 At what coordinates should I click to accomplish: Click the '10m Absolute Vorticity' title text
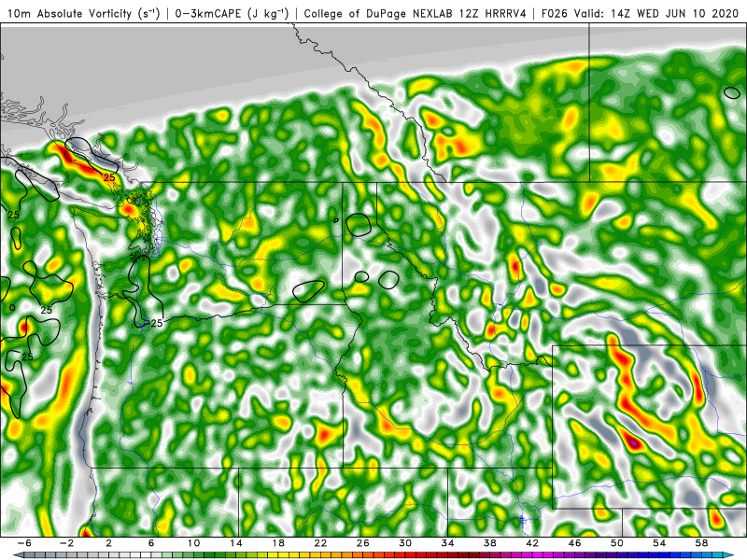tap(69, 13)
